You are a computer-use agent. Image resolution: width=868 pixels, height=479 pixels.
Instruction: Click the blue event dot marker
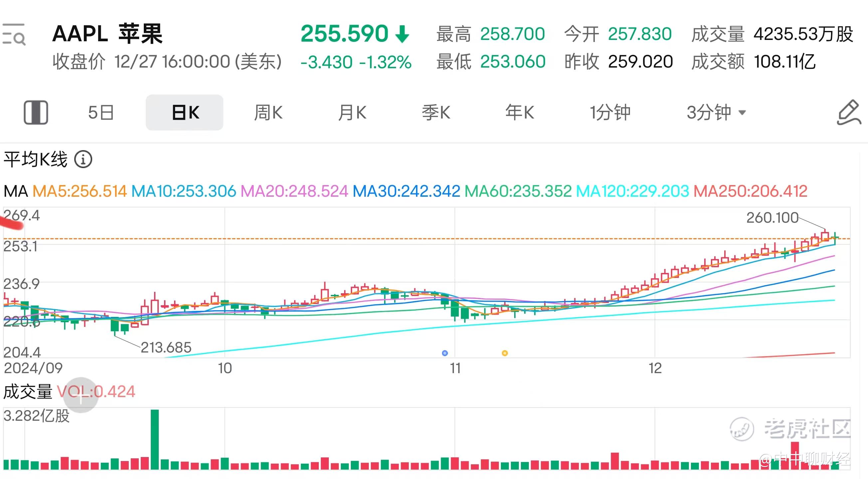[x=445, y=353]
